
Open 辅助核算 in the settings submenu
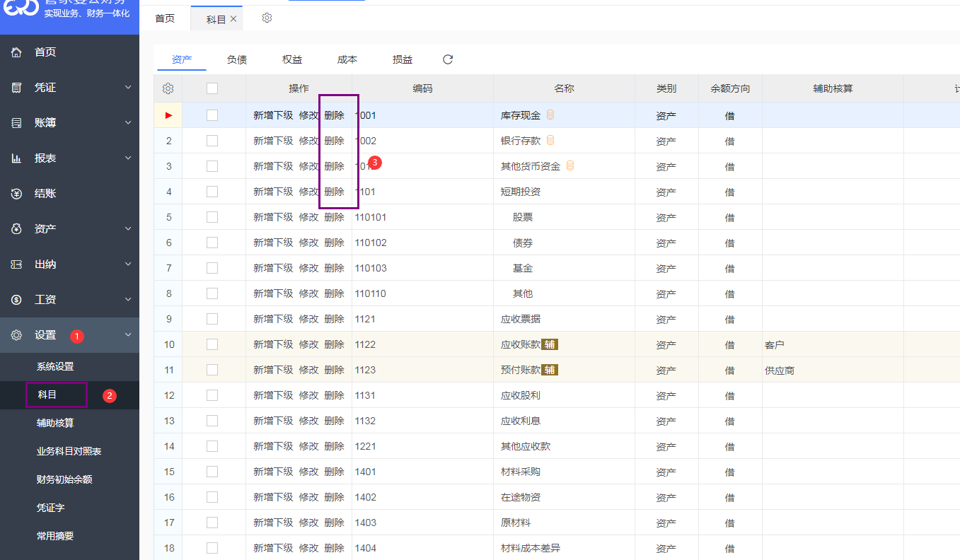[55, 423]
